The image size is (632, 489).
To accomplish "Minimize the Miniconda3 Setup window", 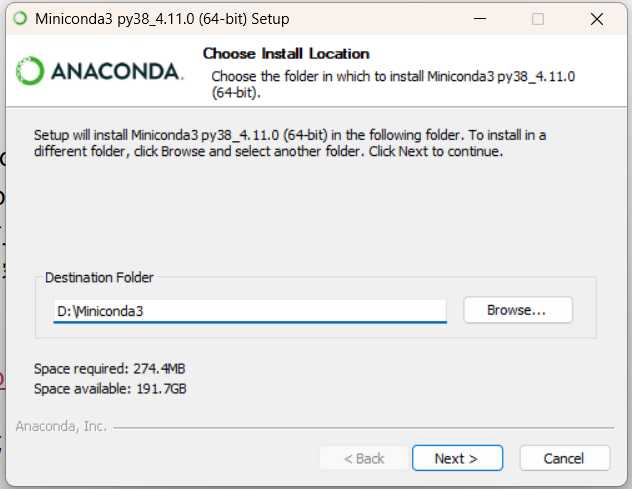I will [480, 19].
